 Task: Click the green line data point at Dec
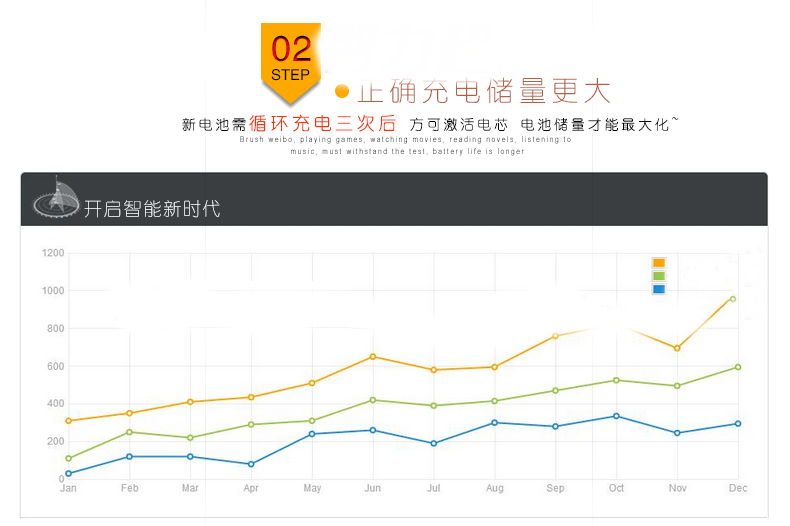(738, 367)
